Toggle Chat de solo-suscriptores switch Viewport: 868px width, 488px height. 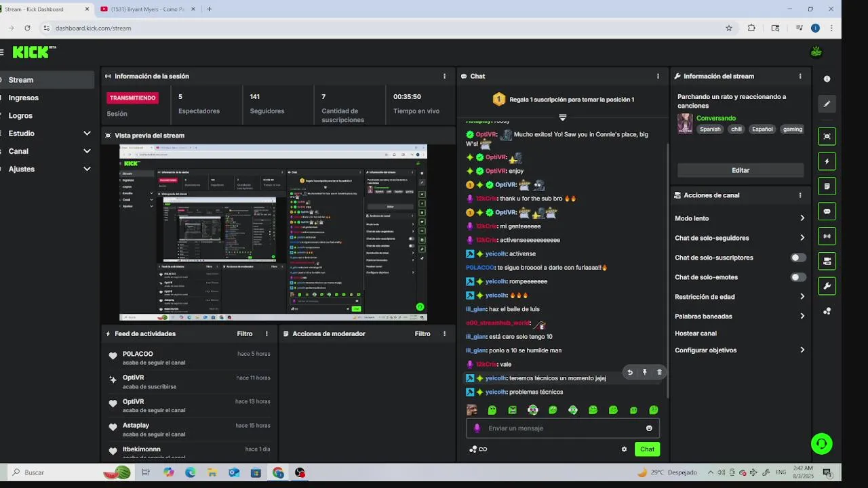798,258
